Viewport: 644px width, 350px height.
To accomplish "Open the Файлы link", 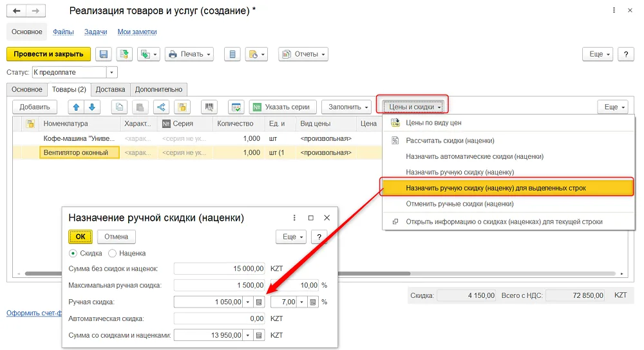I will click(x=63, y=32).
